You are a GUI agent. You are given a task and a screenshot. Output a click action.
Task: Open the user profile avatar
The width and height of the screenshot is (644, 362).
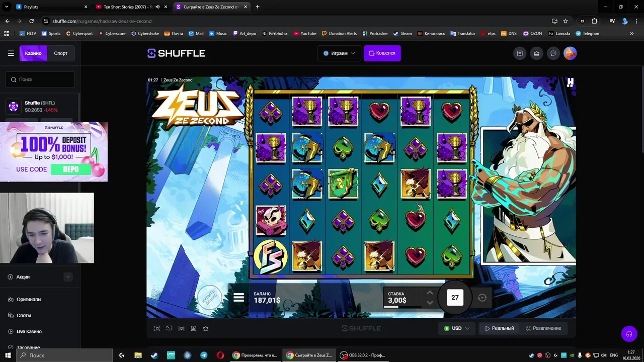click(x=570, y=53)
